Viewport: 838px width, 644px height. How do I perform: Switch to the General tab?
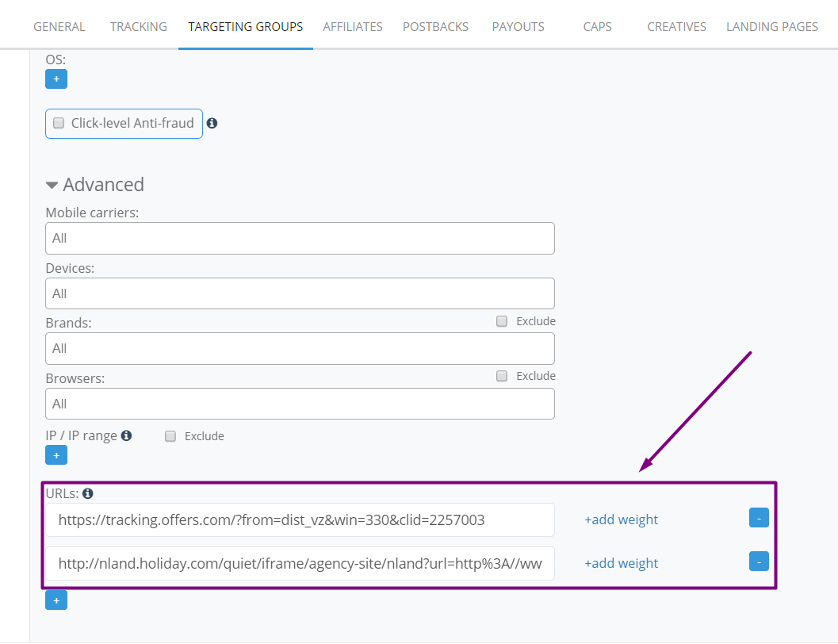59,27
